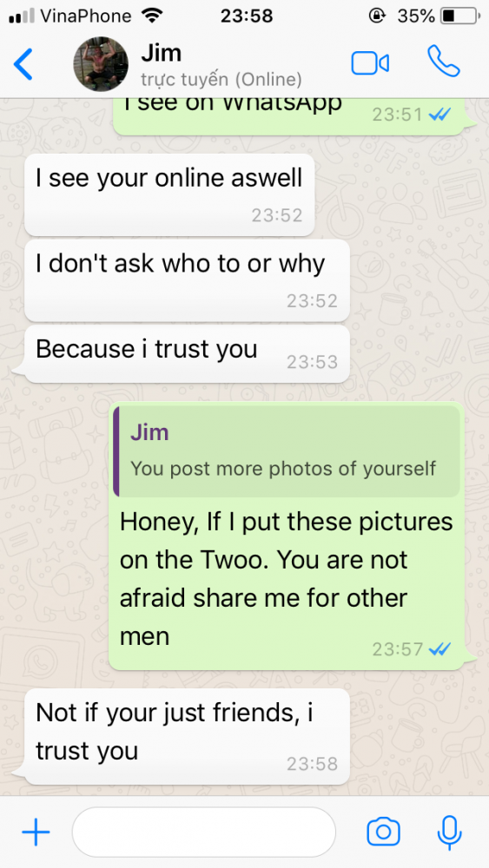Tap the blue read ticks at 23:57

tap(440, 648)
